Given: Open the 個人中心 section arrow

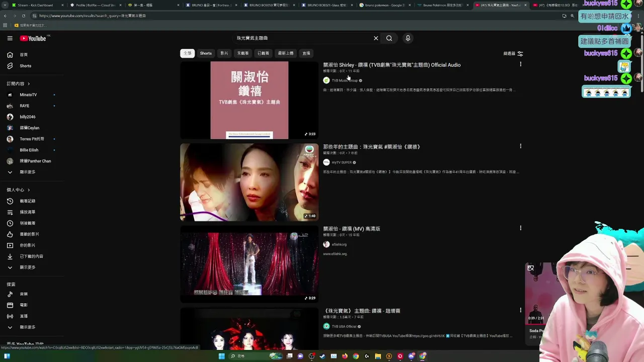Looking at the screenshot, I should point(29,190).
